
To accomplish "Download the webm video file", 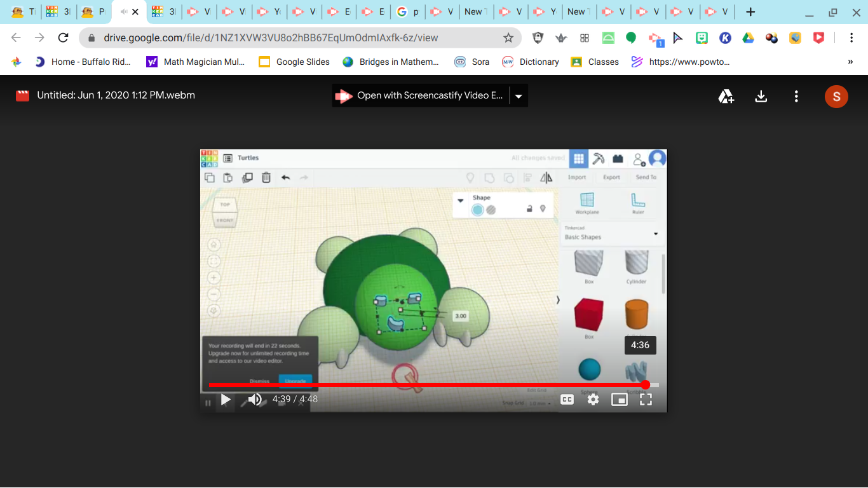I will (x=761, y=97).
